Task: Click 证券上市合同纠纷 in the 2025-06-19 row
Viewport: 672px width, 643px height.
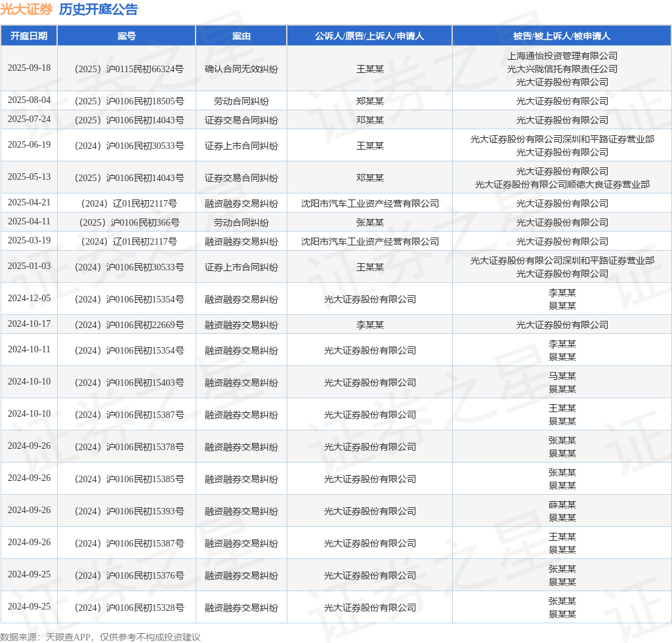Action: [241, 146]
